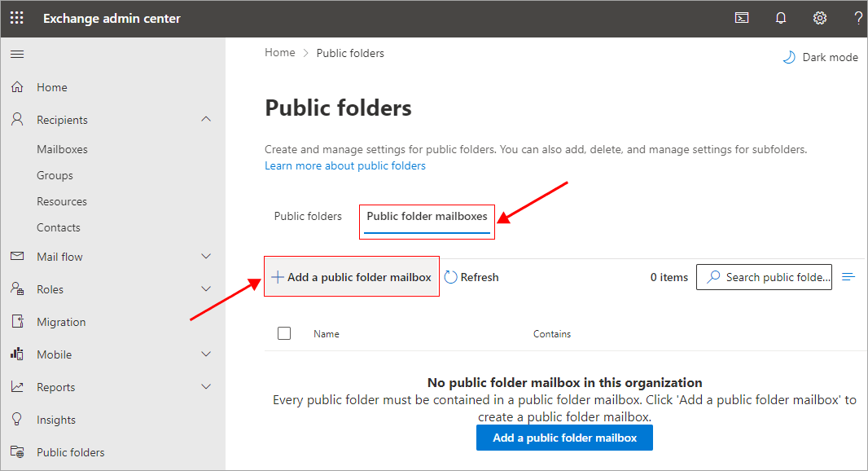Open the filter options icon beside search
Image resolution: width=868 pixels, height=471 pixels.
pos(848,276)
